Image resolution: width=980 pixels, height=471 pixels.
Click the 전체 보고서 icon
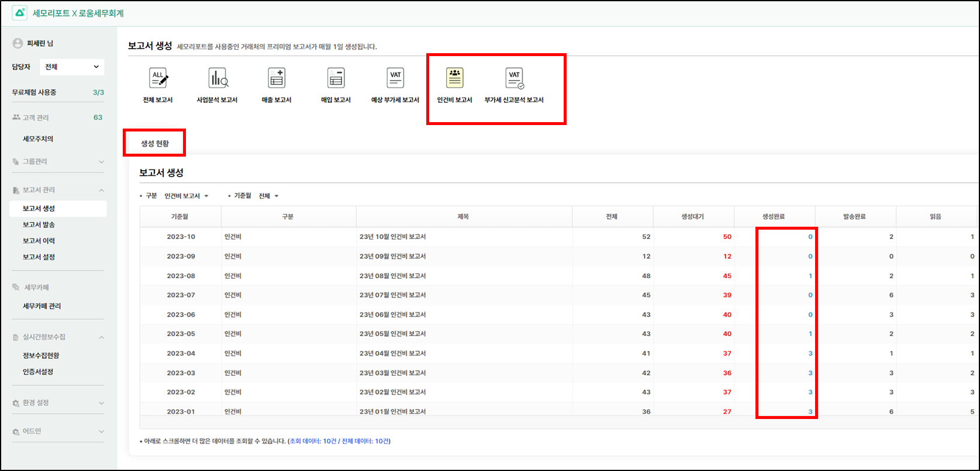158,78
